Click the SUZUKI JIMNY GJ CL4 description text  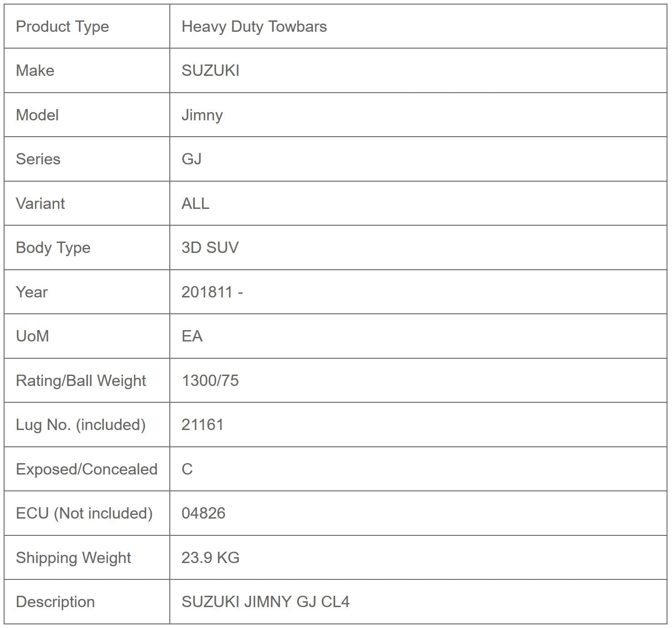[265, 602]
